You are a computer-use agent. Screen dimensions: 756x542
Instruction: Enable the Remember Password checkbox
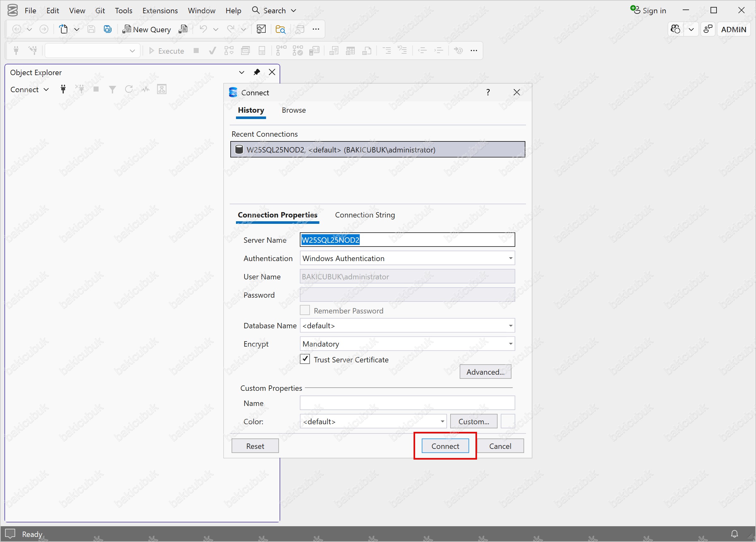click(305, 311)
